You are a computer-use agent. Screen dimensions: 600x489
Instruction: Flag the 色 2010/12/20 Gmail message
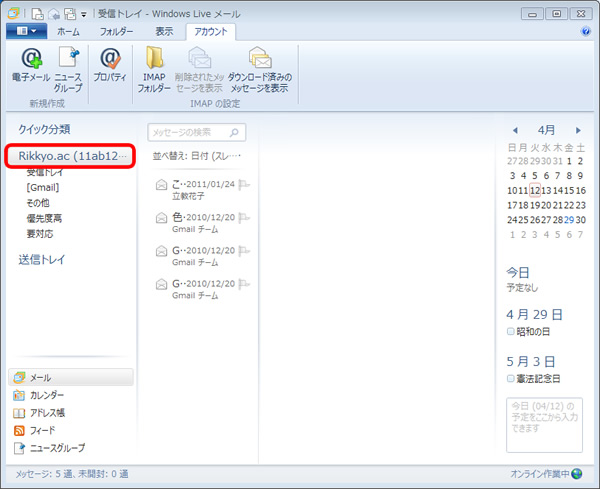244,218
